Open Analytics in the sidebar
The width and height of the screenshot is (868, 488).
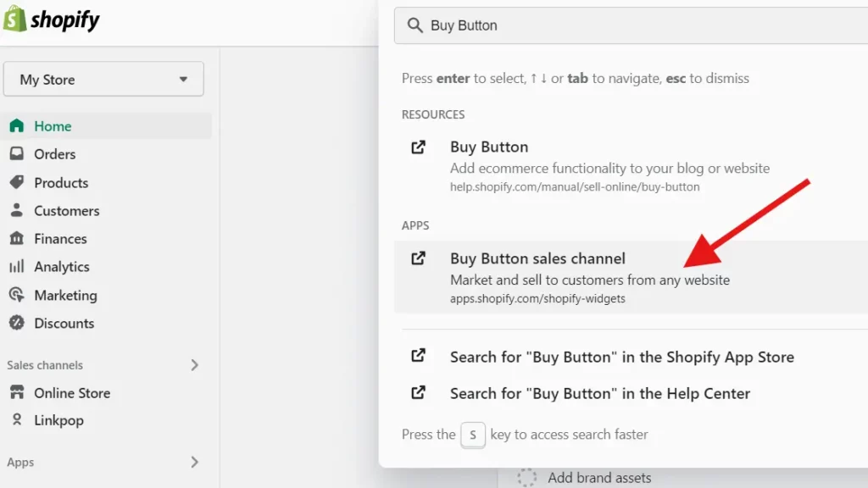(62, 267)
